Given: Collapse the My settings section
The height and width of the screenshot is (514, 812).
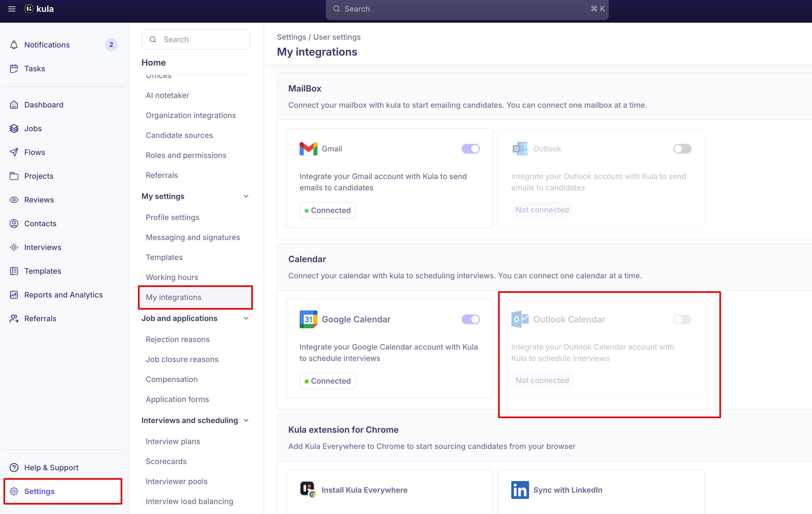Looking at the screenshot, I should (246, 196).
